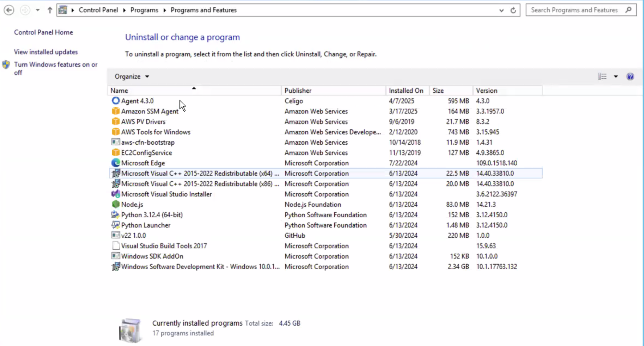Click the Programs breadcrumb
The width and height of the screenshot is (644, 346).
coord(144,10)
